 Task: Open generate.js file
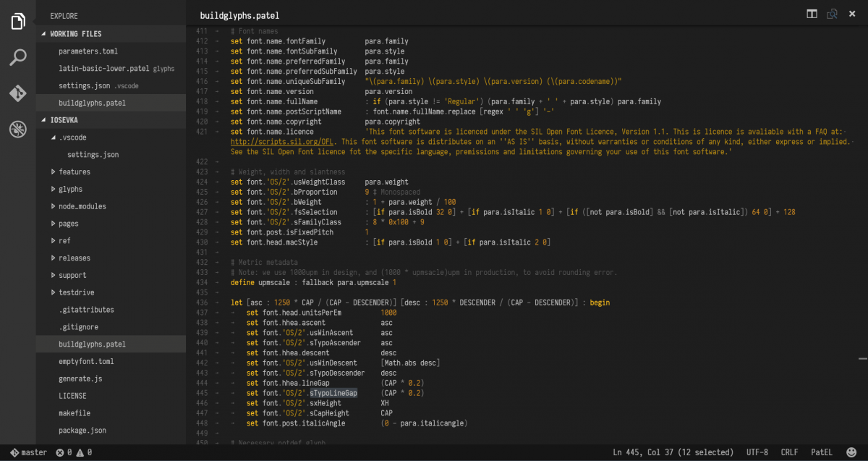111,378
